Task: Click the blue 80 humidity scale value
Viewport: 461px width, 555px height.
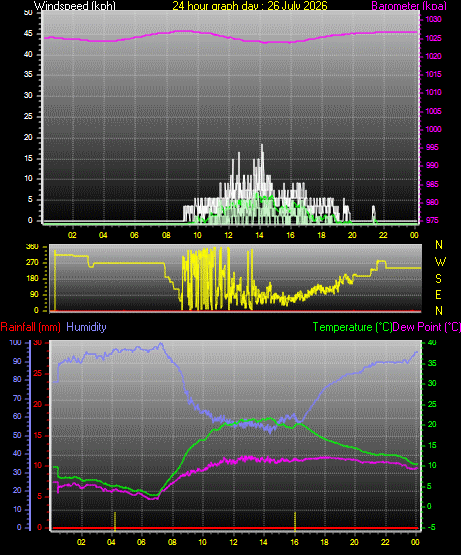Action: [17, 379]
